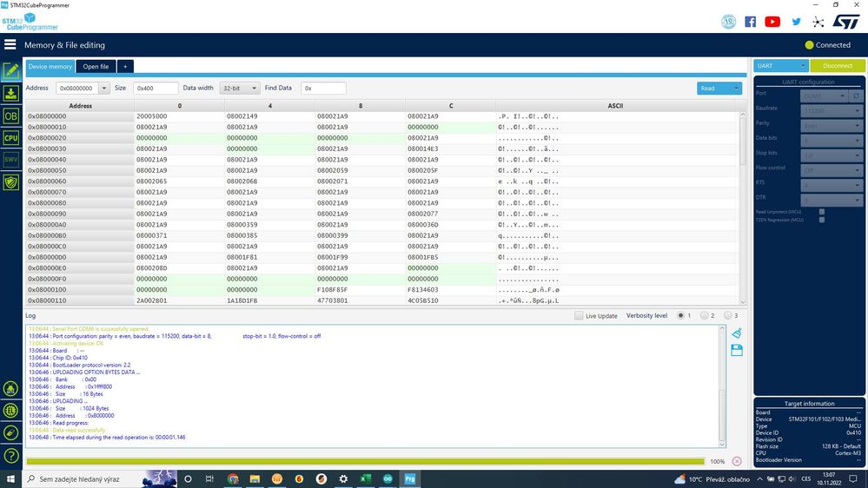Open File Explorer from the taskbar
868x488 pixels.
point(255,478)
